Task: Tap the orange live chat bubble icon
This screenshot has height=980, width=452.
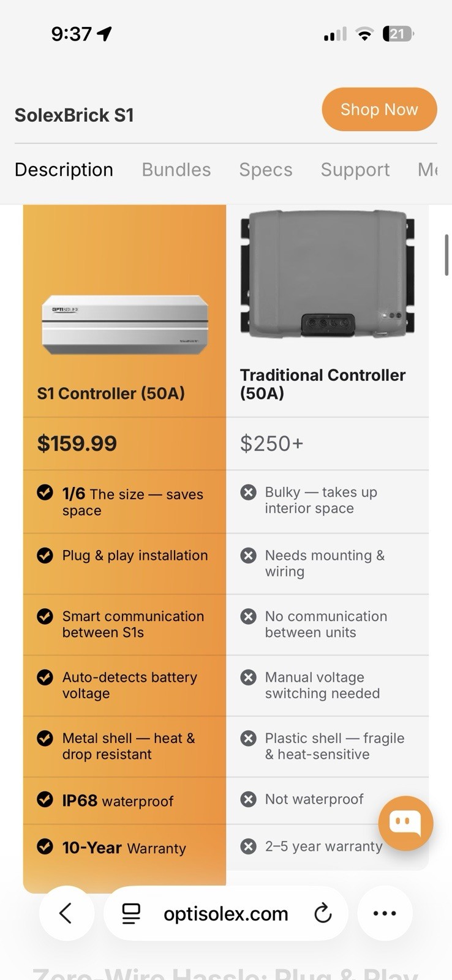Action: pyautogui.click(x=405, y=823)
